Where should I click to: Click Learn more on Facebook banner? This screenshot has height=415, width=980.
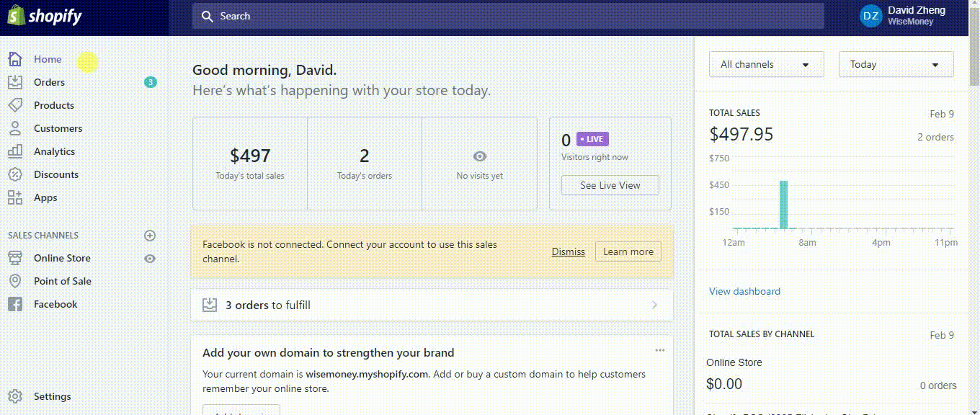click(x=628, y=251)
